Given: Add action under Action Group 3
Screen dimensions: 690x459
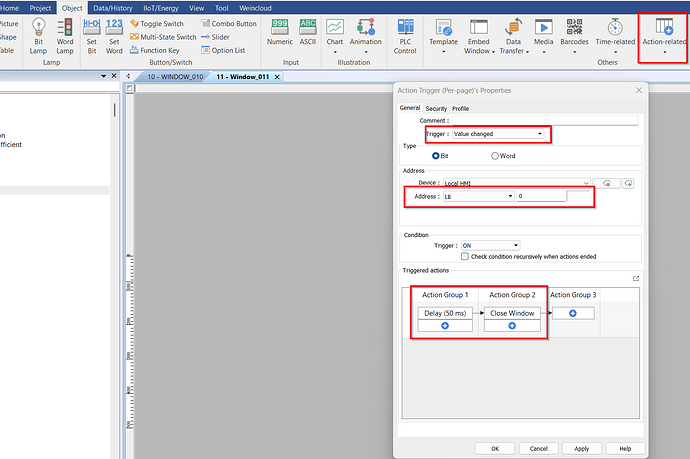Looking at the screenshot, I should click(573, 313).
